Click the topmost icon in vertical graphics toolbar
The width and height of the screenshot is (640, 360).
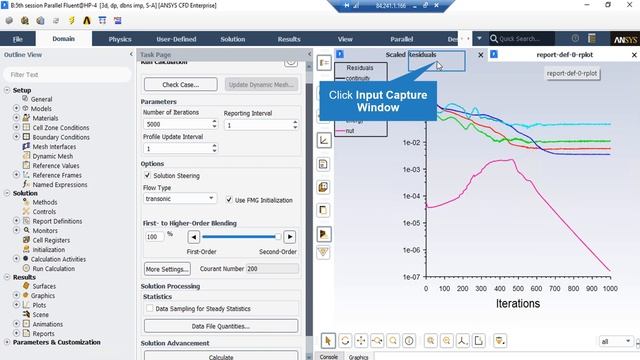[324, 62]
